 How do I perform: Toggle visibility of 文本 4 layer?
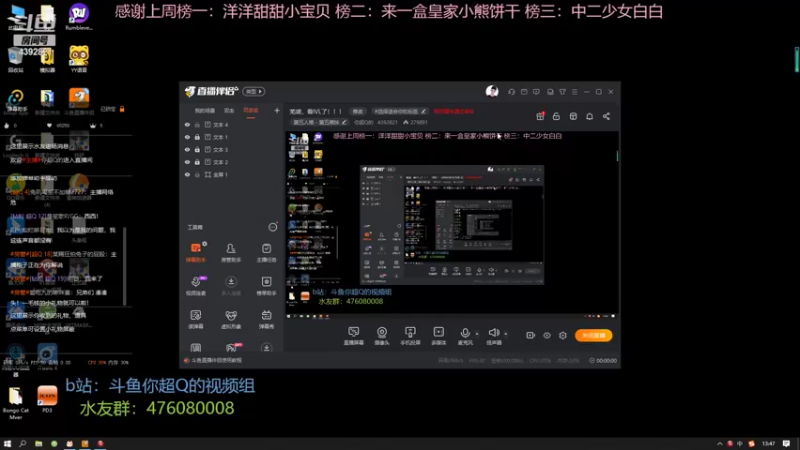click(187, 124)
